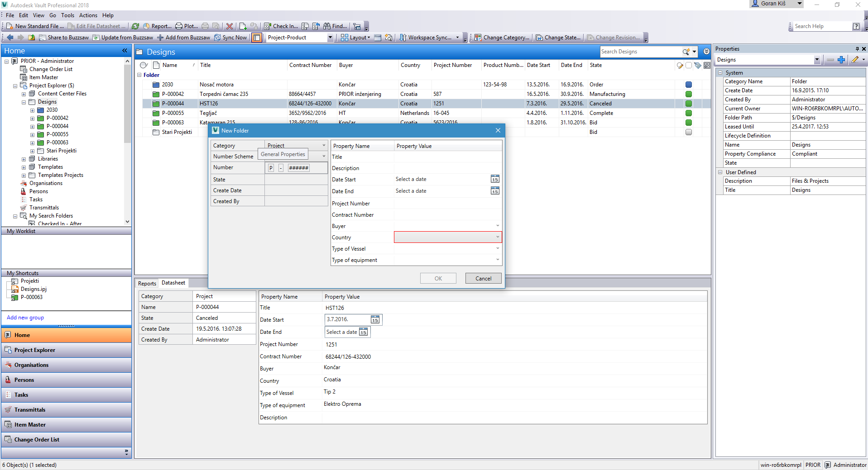Click the Change Category toolbar icon
Viewport: 868px width, 470px height.
(x=478, y=38)
